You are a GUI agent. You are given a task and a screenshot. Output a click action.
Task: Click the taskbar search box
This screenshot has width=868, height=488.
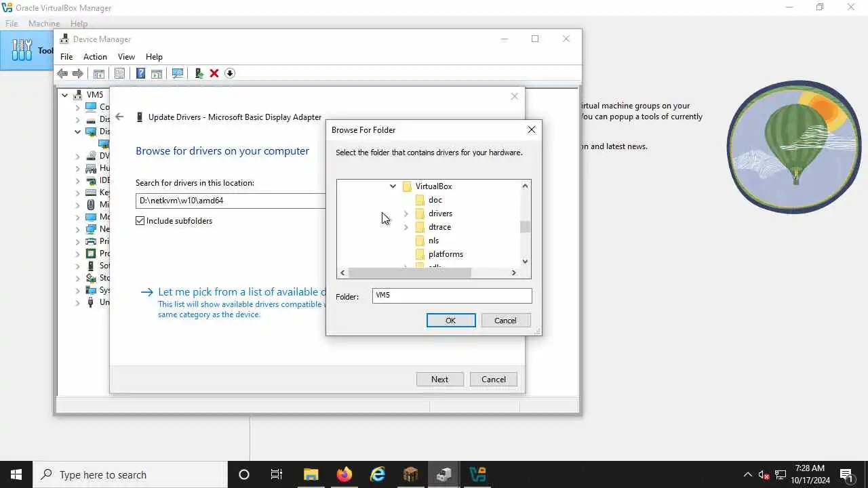[x=130, y=474]
